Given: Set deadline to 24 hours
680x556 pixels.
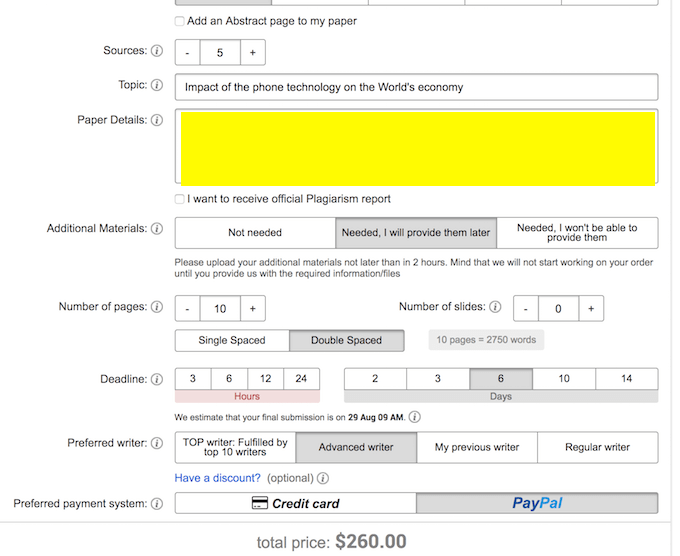Looking at the screenshot, I should (301, 379).
